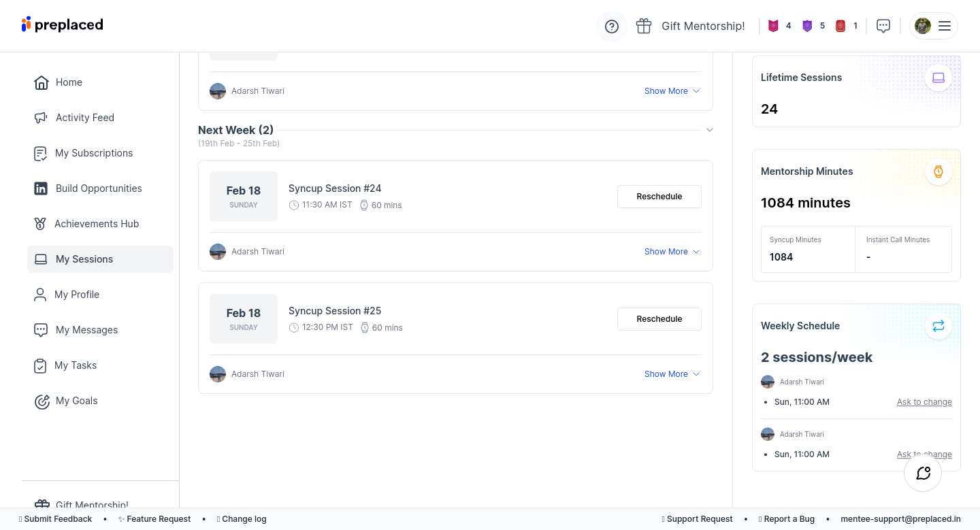The height and width of the screenshot is (530, 980).
Task: Click the help question mark icon
Action: pos(611,27)
